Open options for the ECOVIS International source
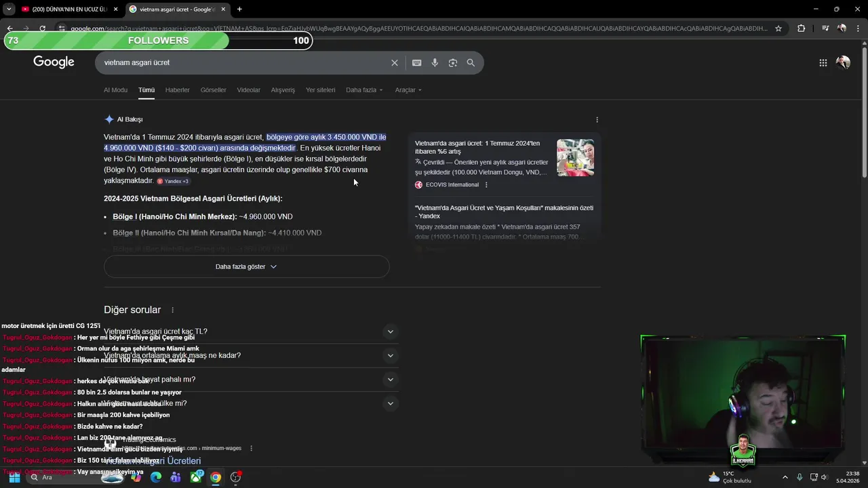 pyautogui.click(x=486, y=184)
